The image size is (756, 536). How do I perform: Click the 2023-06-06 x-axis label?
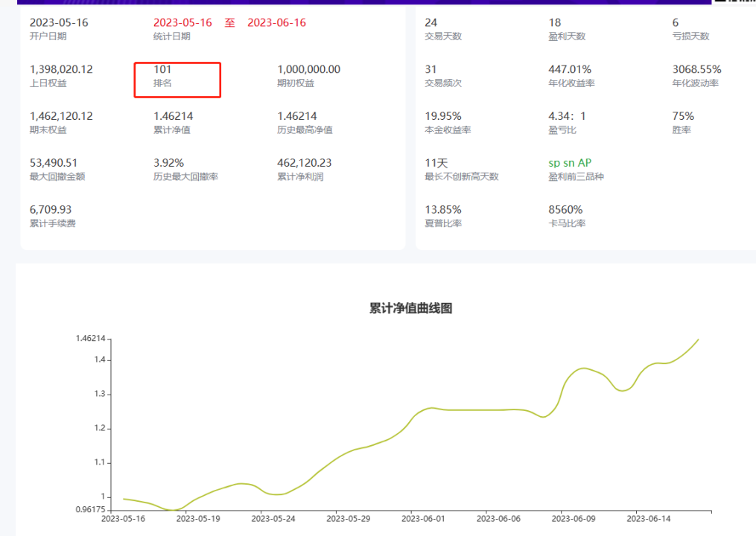(x=498, y=519)
